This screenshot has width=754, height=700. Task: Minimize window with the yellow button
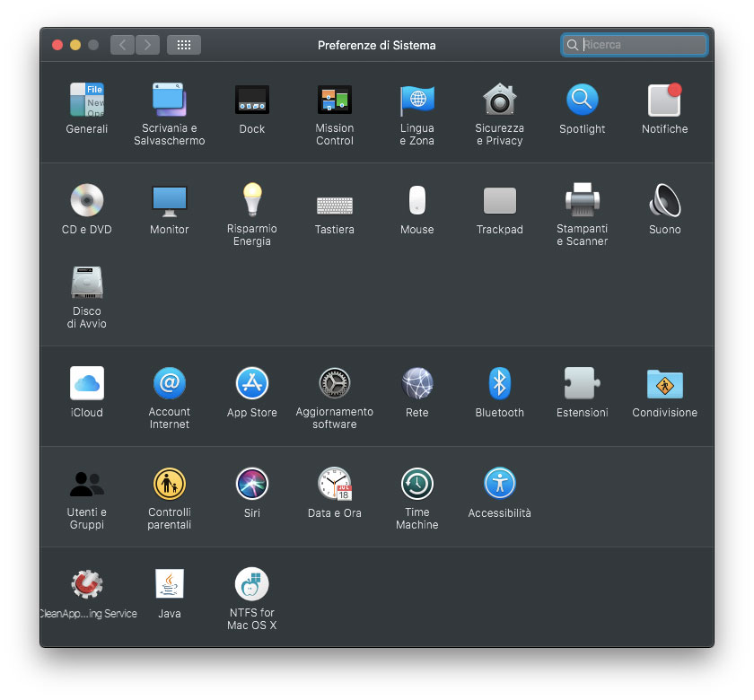pos(75,45)
